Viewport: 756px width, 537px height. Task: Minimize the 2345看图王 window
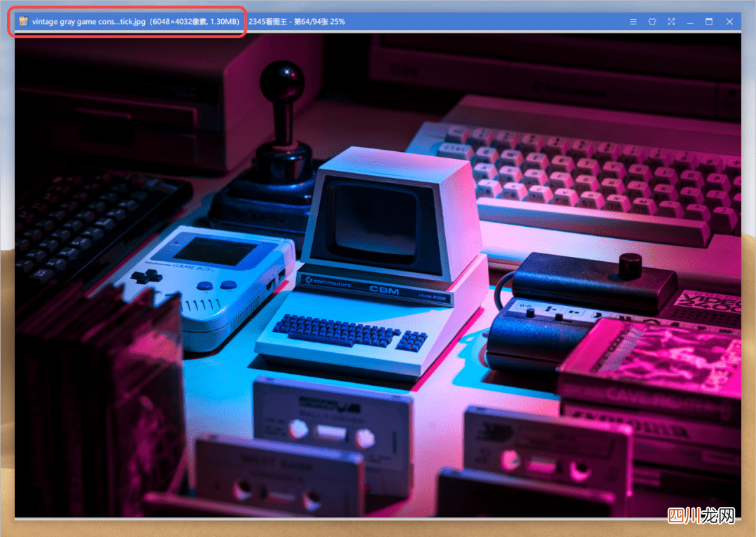(x=690, y=22)
